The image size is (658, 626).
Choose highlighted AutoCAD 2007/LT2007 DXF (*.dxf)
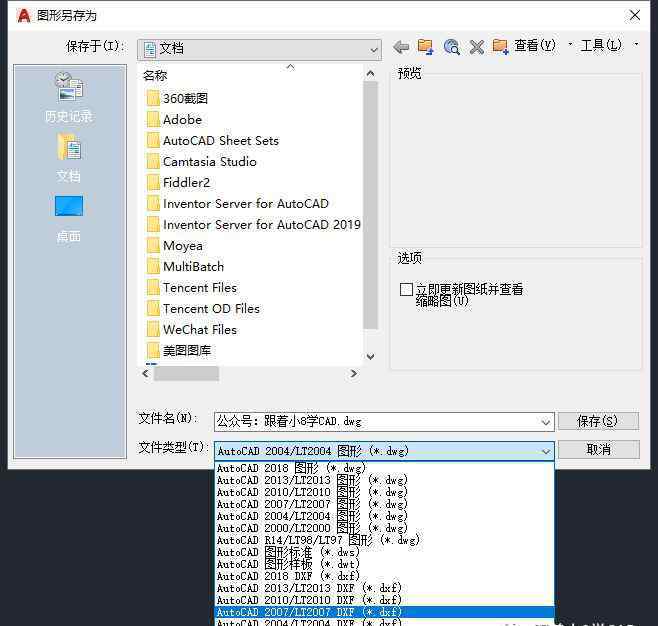(x=384, y=612)
